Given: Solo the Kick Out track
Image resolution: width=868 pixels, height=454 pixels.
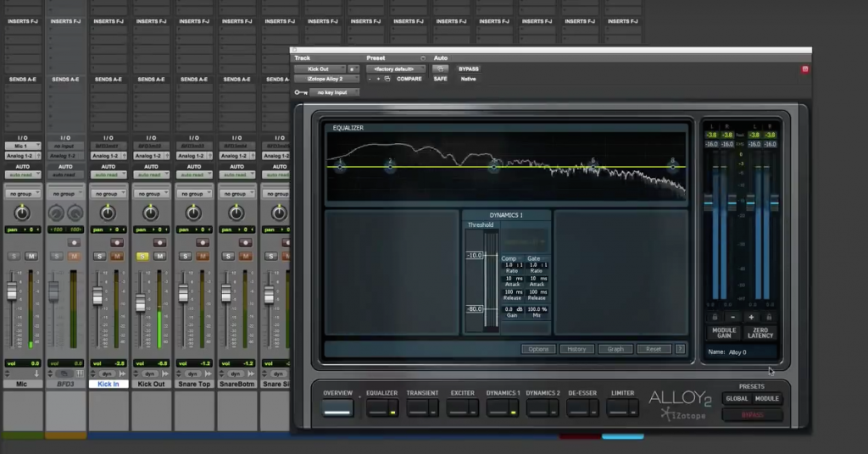Looking at the screenshot, I should (x=142, y=256).
